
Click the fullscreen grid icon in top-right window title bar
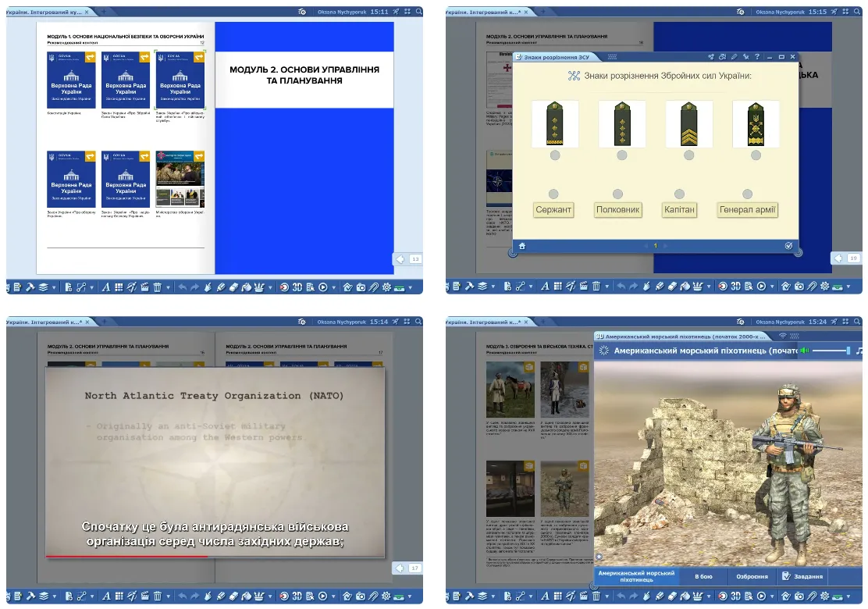[846, 12]
